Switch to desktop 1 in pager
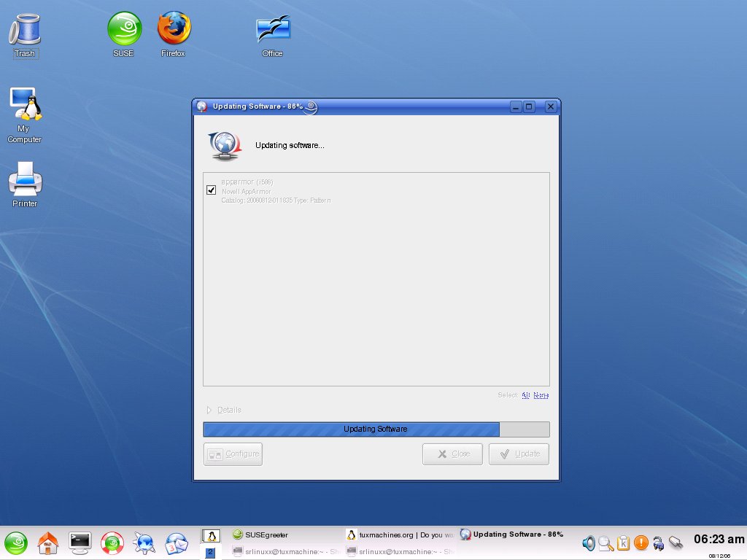This screenshot has width=747, height=560. (x=211, y=536)
